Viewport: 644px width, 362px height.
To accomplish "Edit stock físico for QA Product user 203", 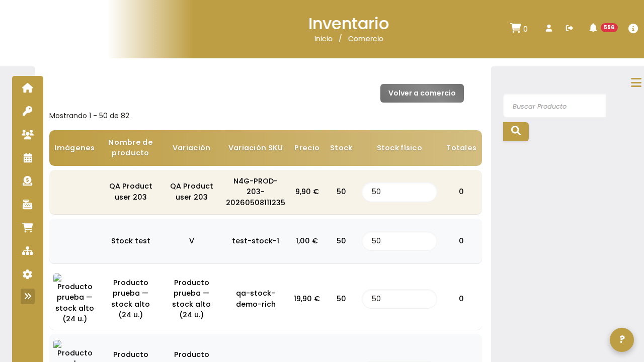I will pos(399,192).
